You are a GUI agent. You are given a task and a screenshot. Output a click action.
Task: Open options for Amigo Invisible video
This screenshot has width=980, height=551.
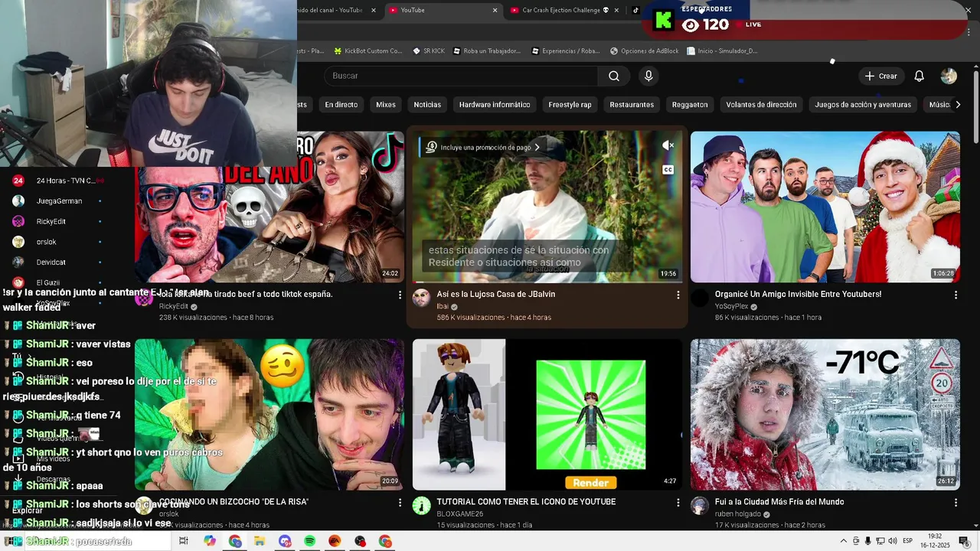tap(955, 295)
